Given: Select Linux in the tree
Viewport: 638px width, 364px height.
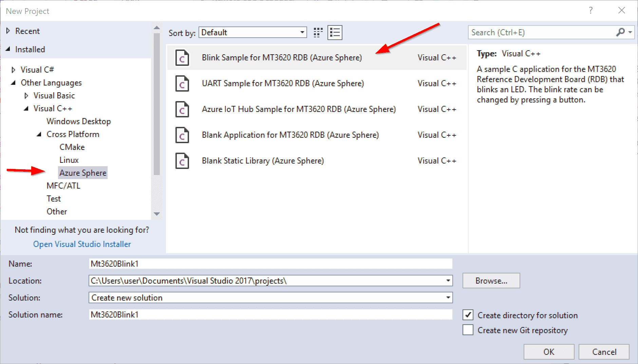Looking at the screenshot, I should point(69,160).
